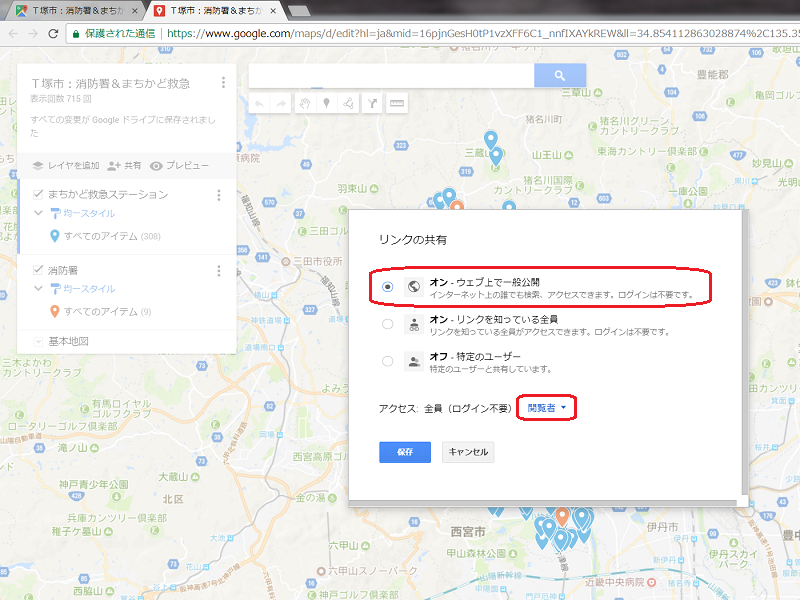Click specific-users person icon
The width and height of the screenshot is (800, 600).
[x=414, y=361]
